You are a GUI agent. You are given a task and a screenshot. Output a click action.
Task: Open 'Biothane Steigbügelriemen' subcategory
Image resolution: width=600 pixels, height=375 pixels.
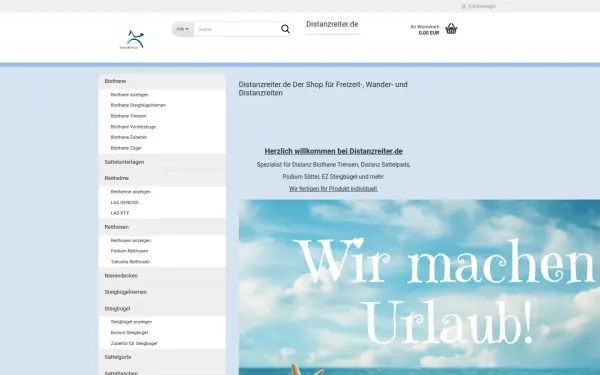point(138,105)
